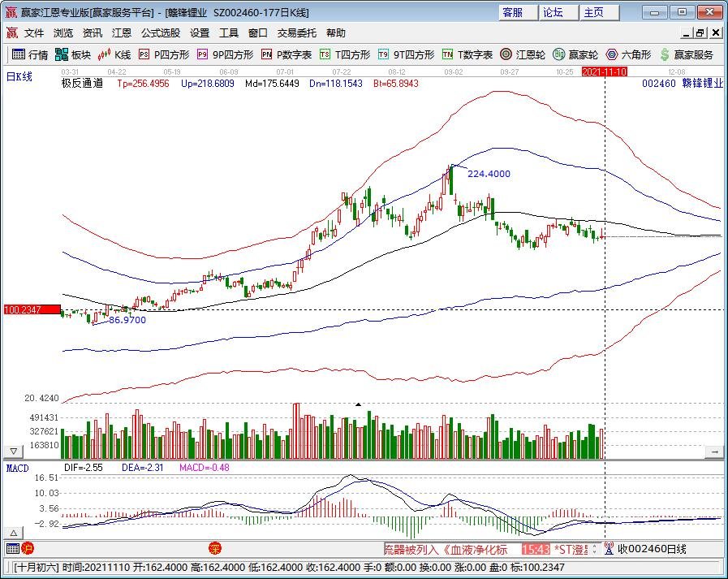Open the 行情 market quotes toolbar icon
This screenshot has width=728, height=579.
tap(29, 55)
